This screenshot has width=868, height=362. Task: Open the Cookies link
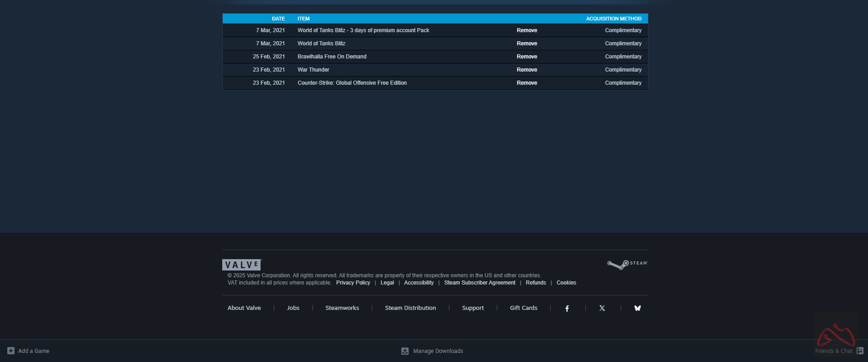566,283
